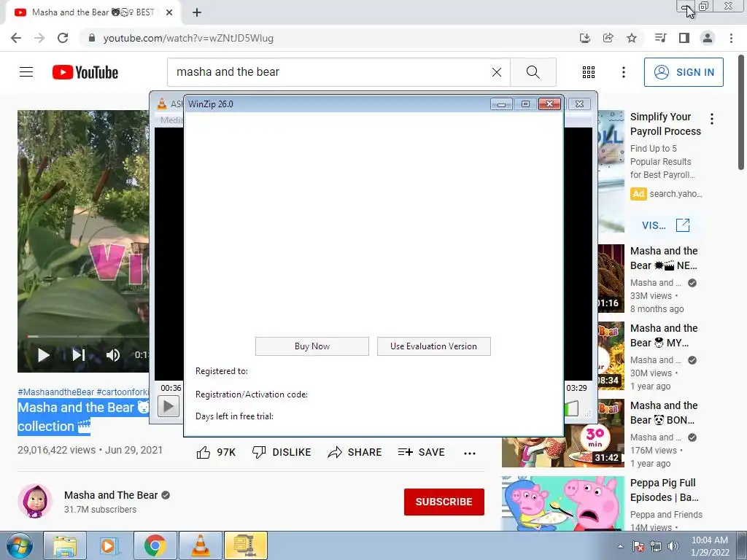Toggle Chrome side panel icon
The width and height of the screenshot is (747, 560).
click(684, 38)
